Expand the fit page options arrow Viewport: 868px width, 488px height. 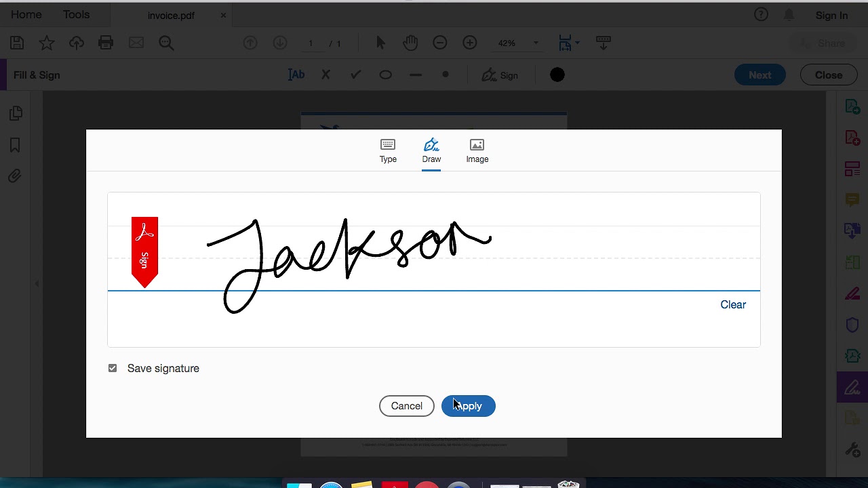(577, 43)
